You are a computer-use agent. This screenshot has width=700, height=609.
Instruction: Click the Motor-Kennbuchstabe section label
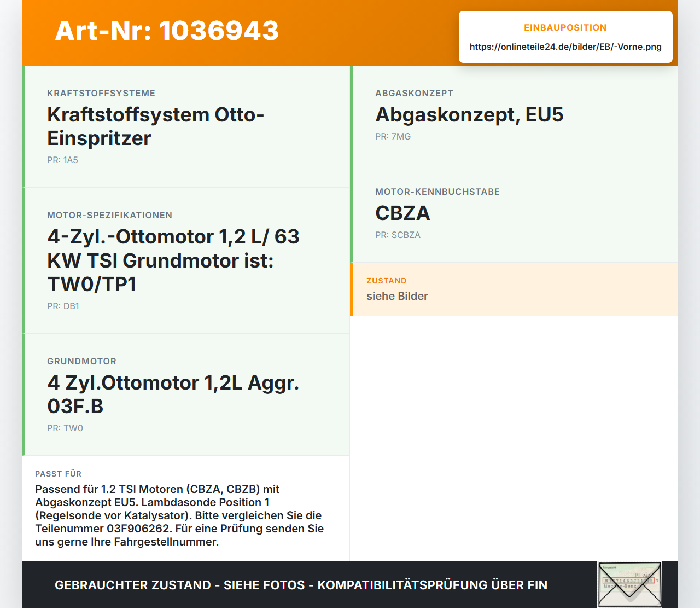click(x=437, y=192)
